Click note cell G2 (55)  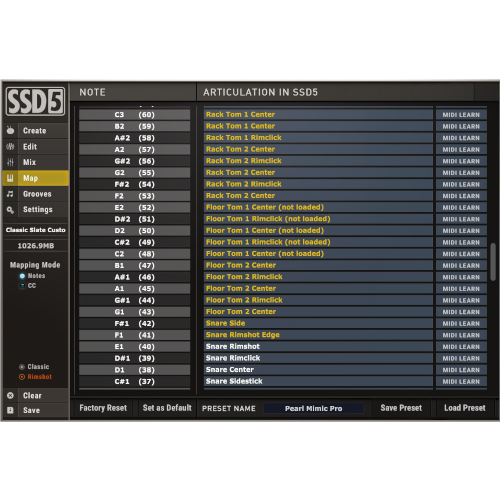pyautogui.click(x=135, y=173)
